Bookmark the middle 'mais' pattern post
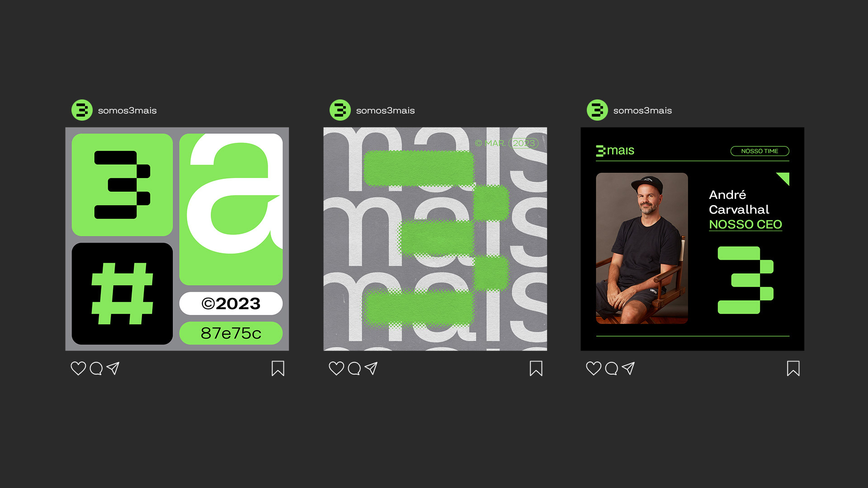The width and height of the screenshot is (868, 488). coord(536,368)
